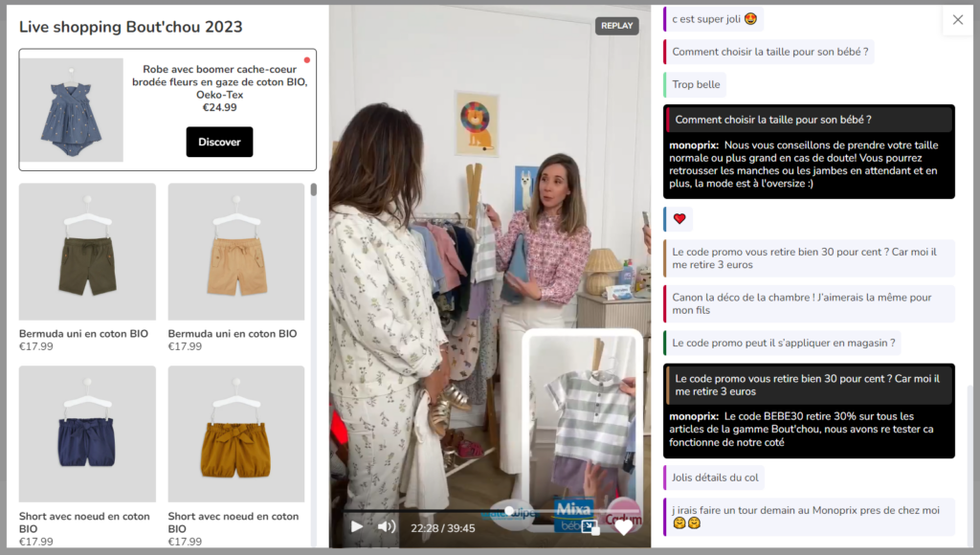This screenshot has width=980, height=555.
Task: Click the red heart chat reaction
Action: click(679, 219)
